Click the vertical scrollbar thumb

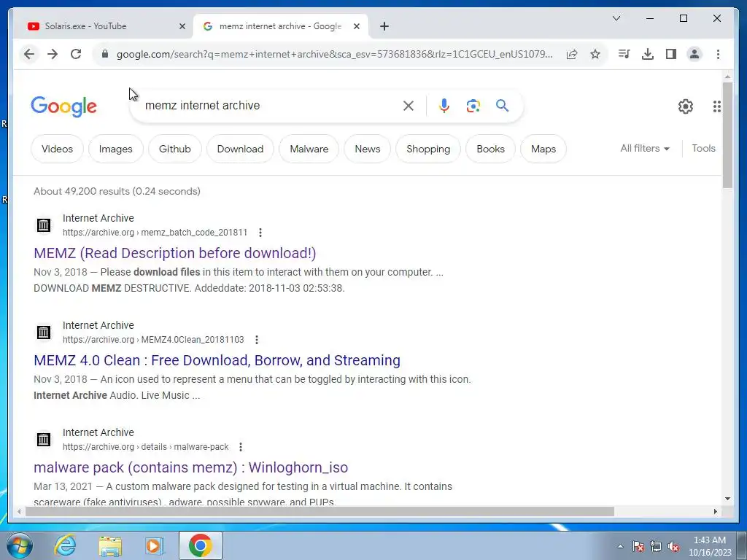point(727,135)
